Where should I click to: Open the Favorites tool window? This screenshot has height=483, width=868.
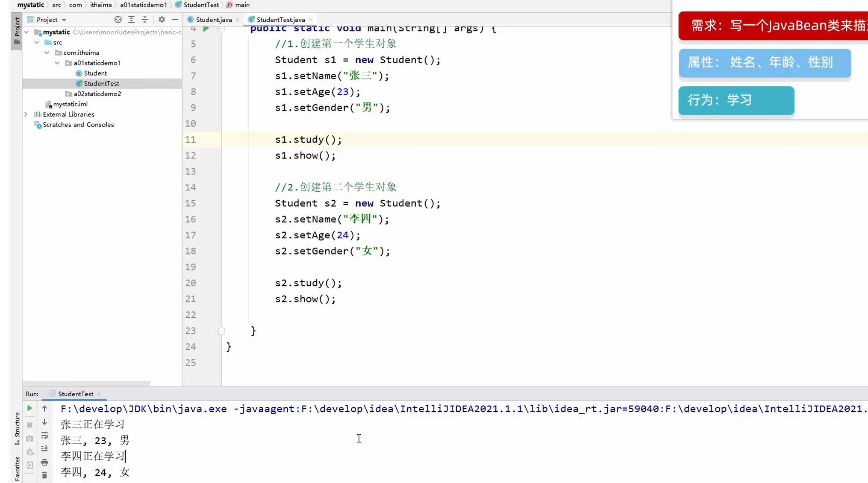click(17, 468)
